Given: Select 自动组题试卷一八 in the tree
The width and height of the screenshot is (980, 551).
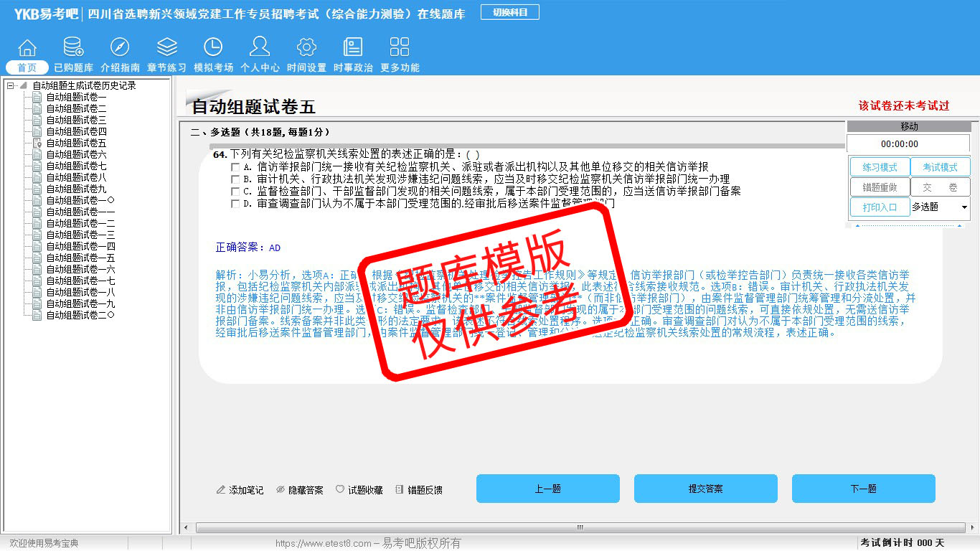Looking at the screenshot, I should click(x=80, y=292).
